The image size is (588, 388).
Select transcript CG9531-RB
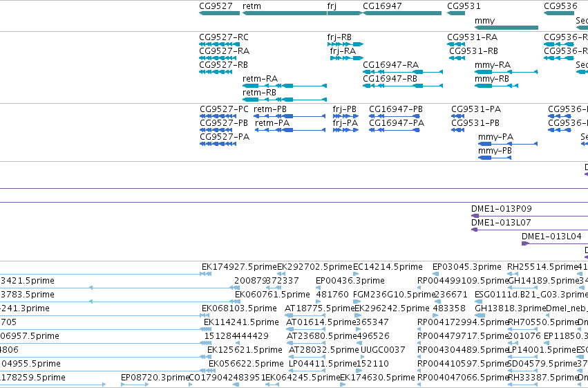pyautogui.click(x=473, y=51)
